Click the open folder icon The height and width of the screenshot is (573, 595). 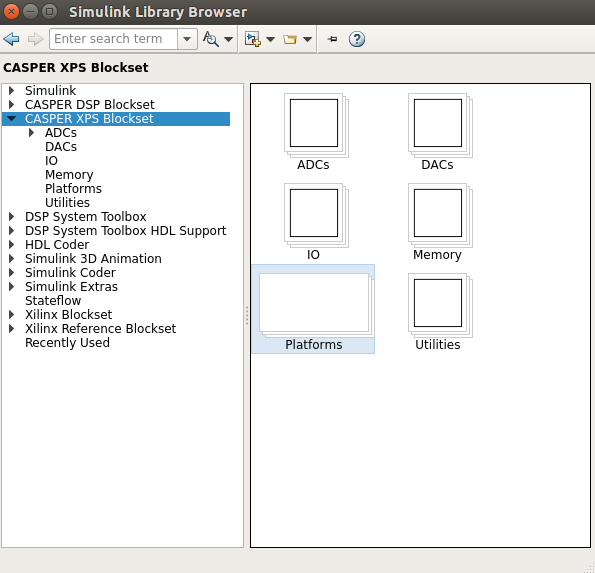(290, 39)
